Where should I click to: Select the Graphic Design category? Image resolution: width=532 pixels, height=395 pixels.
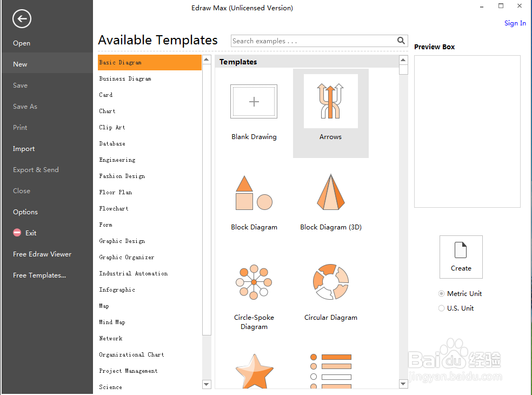coord(122,241)
